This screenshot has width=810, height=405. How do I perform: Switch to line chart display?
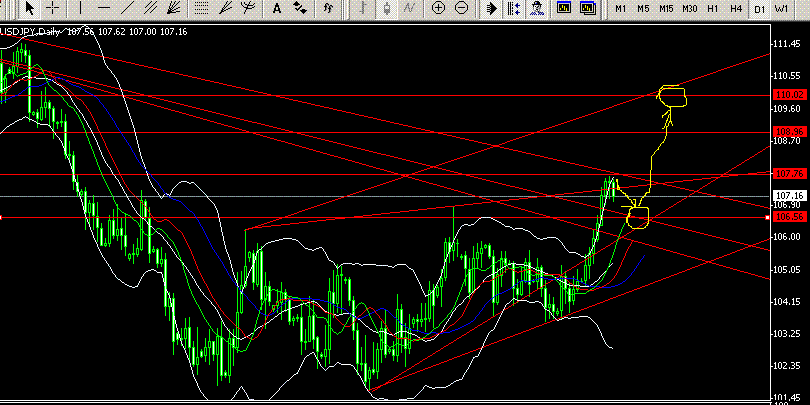410,8
